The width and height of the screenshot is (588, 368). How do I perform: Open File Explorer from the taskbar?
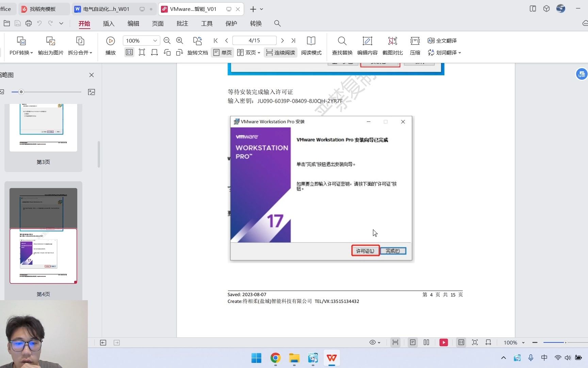(294, 358)
